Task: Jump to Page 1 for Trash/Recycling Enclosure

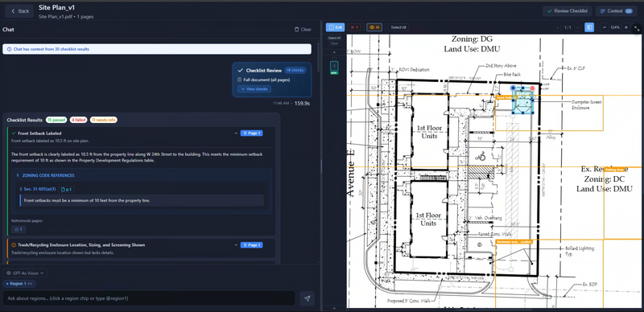Action: (x=251, y=245)
